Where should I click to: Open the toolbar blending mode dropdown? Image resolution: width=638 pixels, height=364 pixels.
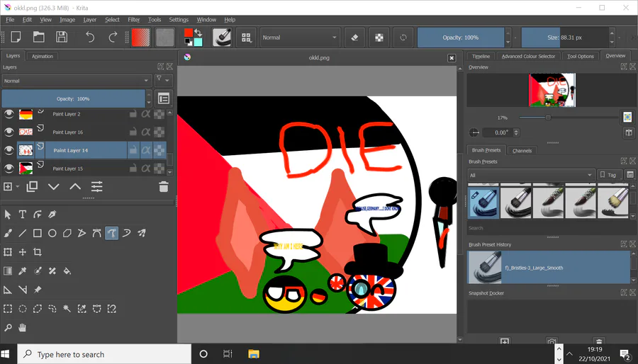click(300, 38)
